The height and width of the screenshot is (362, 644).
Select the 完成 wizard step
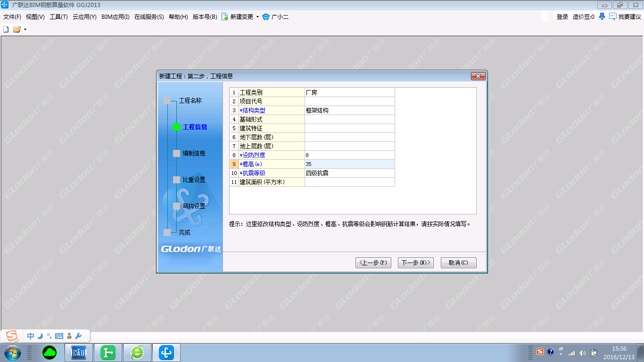pyautogui.click(x=184, y=232)
